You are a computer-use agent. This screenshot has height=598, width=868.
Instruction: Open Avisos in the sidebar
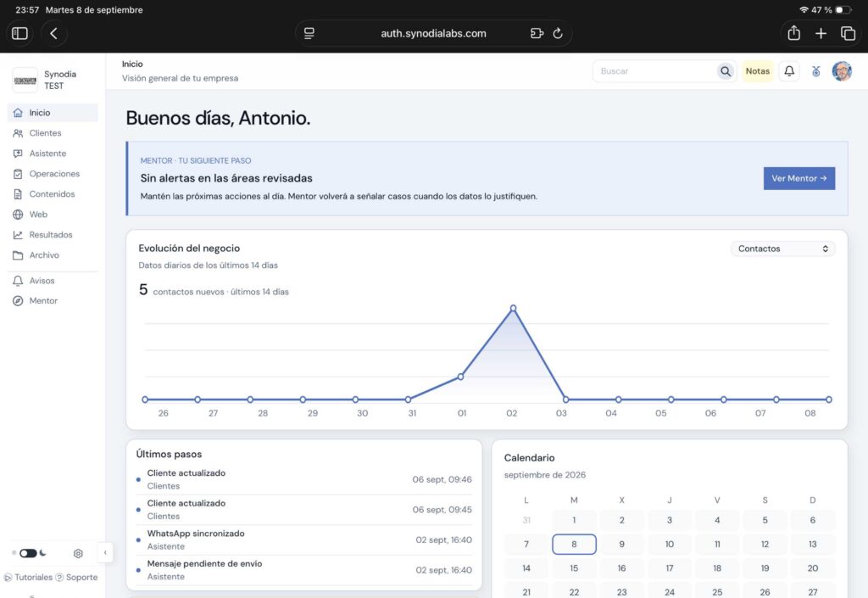(x=53, y=281)
